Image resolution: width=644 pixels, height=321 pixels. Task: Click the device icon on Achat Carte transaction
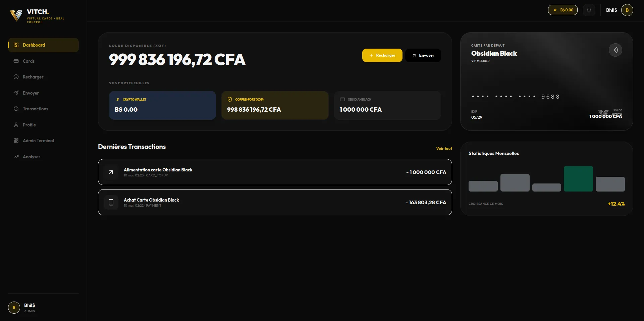coord(111,202)
